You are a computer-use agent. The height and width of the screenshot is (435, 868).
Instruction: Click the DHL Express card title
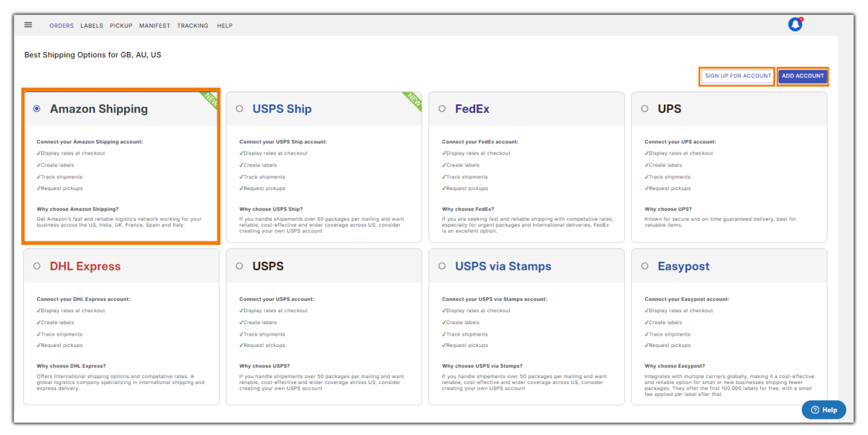85,266
